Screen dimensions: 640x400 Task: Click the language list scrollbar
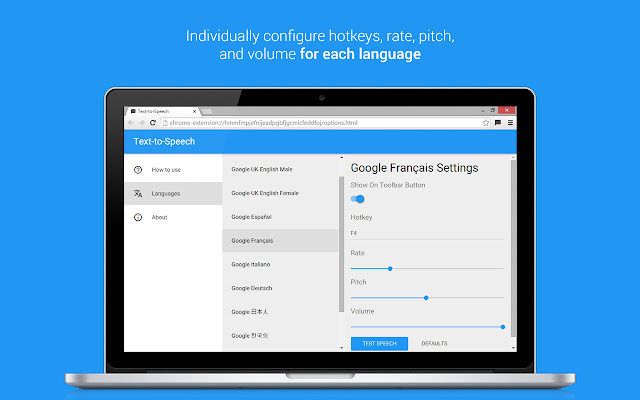[x=342, y=244]
